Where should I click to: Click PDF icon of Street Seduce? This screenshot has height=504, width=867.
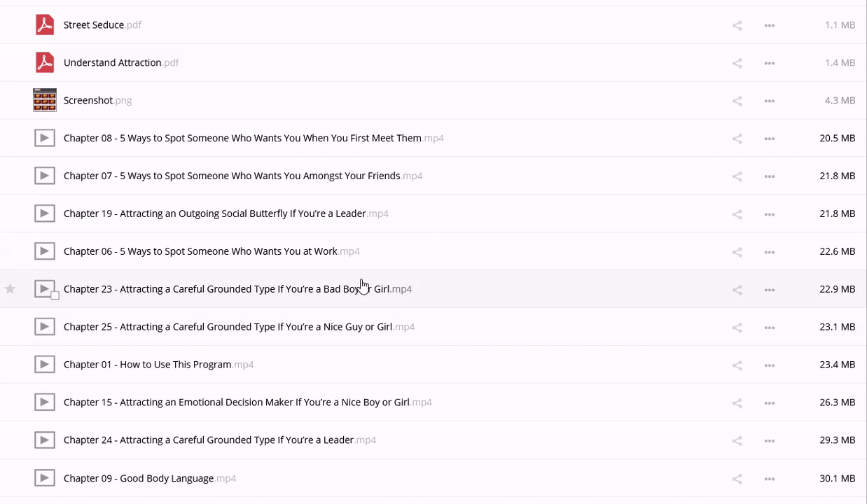[45, 24]
